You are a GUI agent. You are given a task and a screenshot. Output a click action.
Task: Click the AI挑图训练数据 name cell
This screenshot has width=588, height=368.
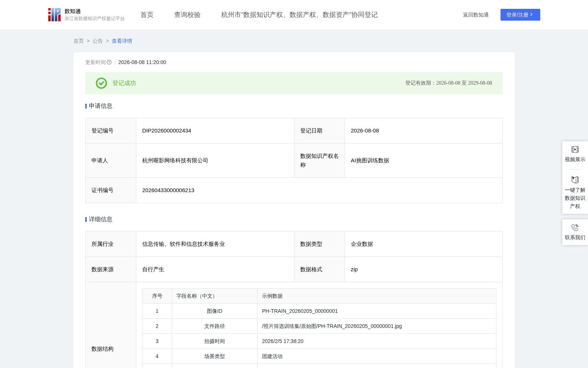[x=423, y=160]
